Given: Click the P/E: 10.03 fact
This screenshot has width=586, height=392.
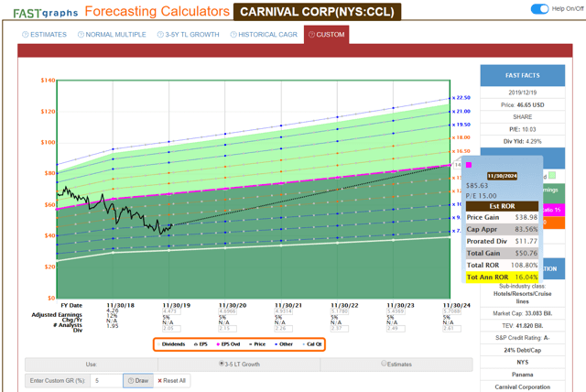Looking at the screenshot, I should coord(523,129).
